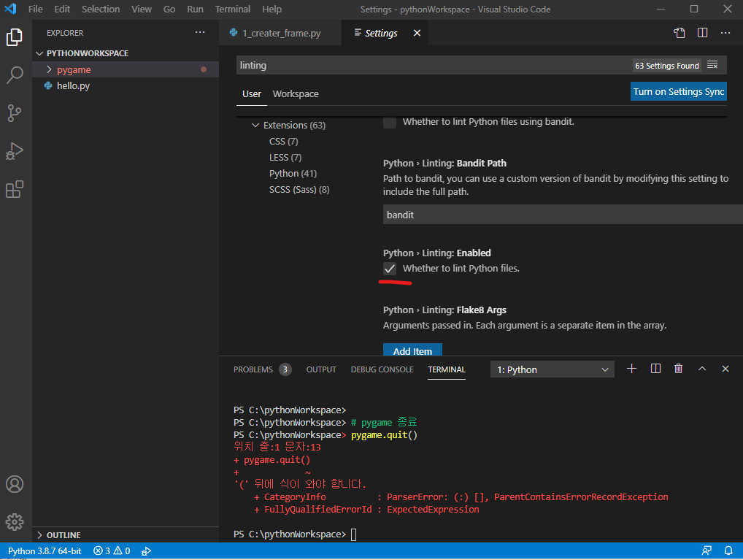Screen dimensions: 743x560
Task: Open the 1: Python terminal dropdown
Action: 552,369
